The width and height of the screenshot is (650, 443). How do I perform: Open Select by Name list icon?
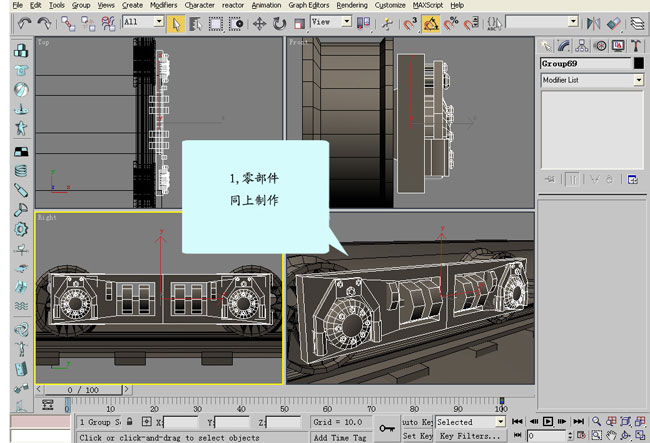click(x=195, y=24)
